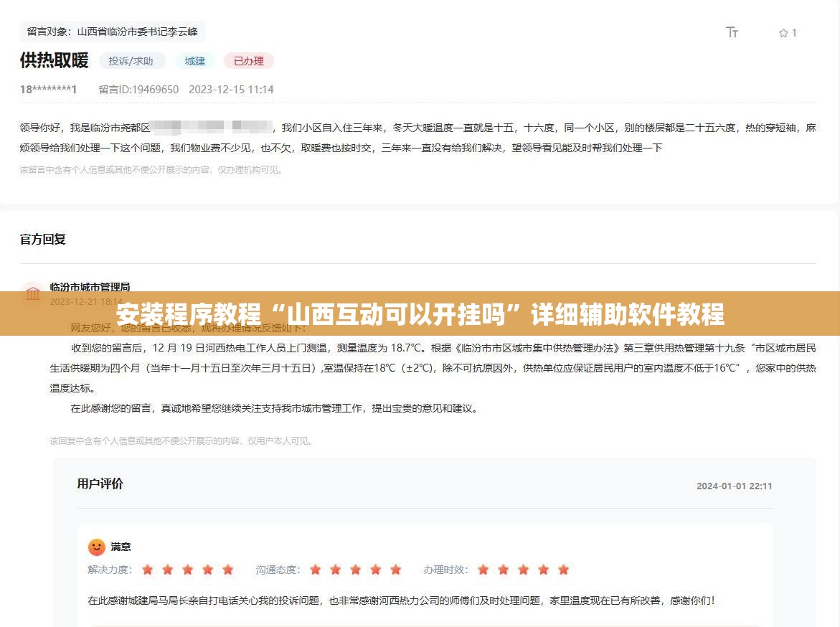The width and height of the screenshot is (840, 627).
Task: Click the review date 2024-01-01 22:11
Action: [x=735, y=486]
